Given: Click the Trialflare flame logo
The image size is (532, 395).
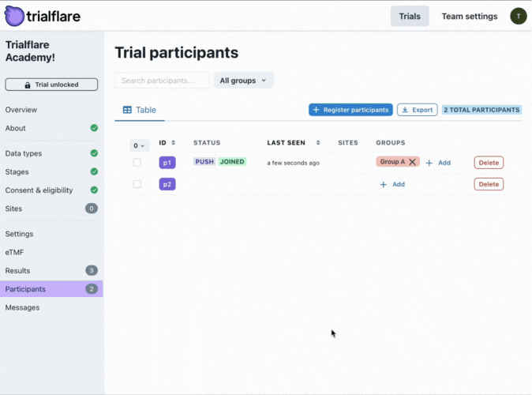Looking at the screenshot, I should click(14, 16).
